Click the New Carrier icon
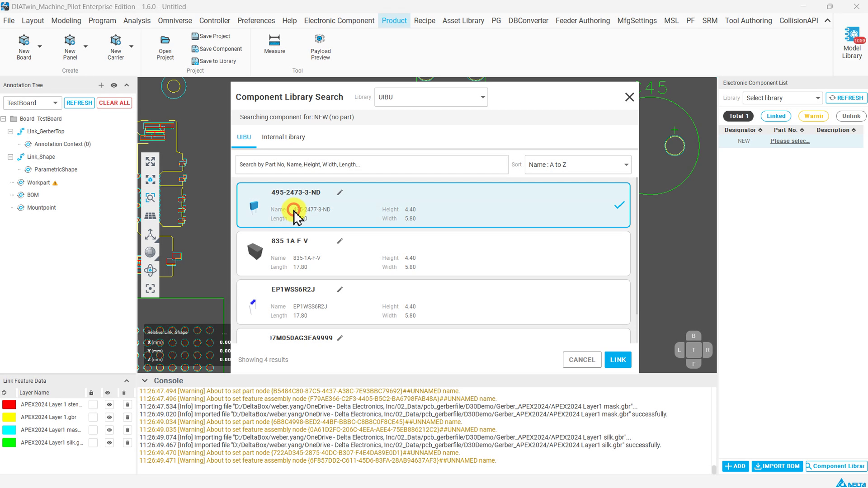Image resolution: width=868 pixels, height=488 pixels. (x=115, y=41)
